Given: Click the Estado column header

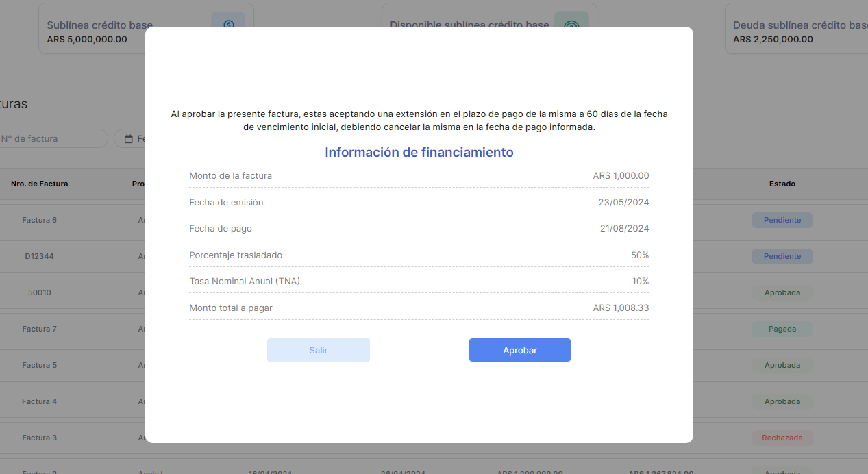Looking at the screenshot, I should point(782,184).
